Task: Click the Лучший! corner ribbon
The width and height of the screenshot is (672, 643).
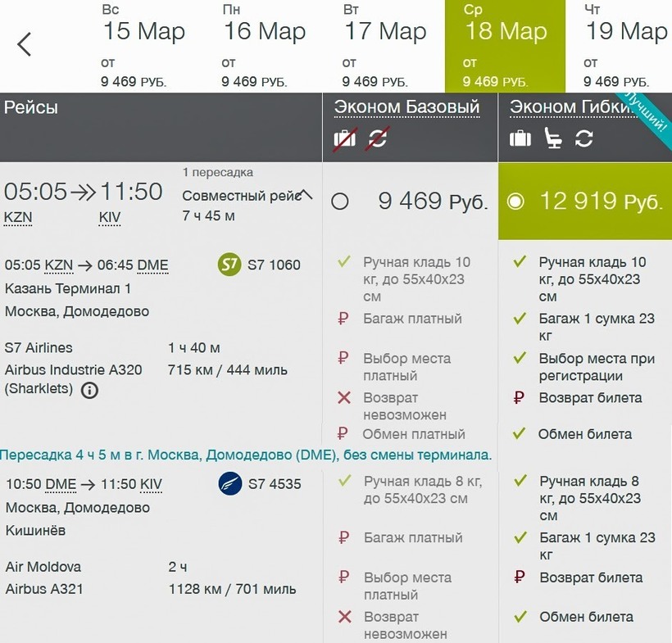Action: 649,111
